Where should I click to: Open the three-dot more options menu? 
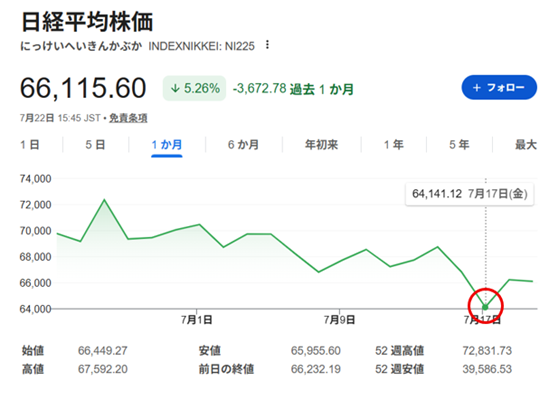click(x=267, y=45)
